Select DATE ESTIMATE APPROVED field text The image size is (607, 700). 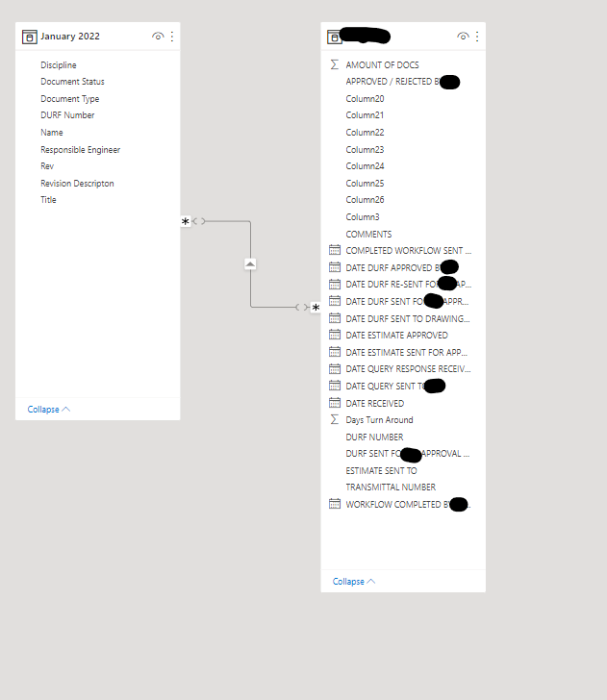(x=396, y=336)
